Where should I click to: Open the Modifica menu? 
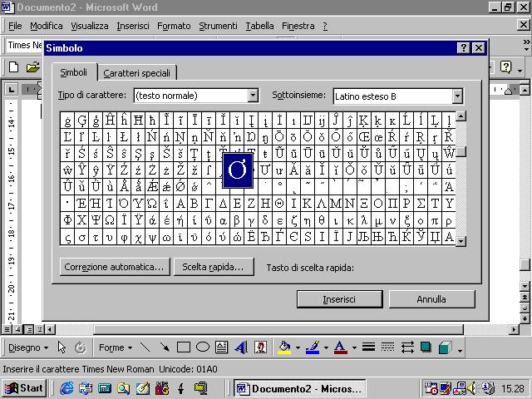coord(47,26)
